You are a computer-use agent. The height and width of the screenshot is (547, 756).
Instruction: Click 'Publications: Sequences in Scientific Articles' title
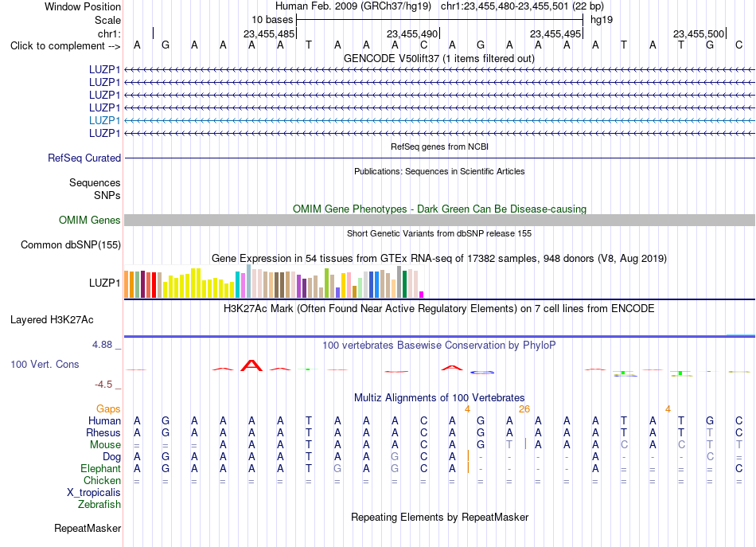439,171
